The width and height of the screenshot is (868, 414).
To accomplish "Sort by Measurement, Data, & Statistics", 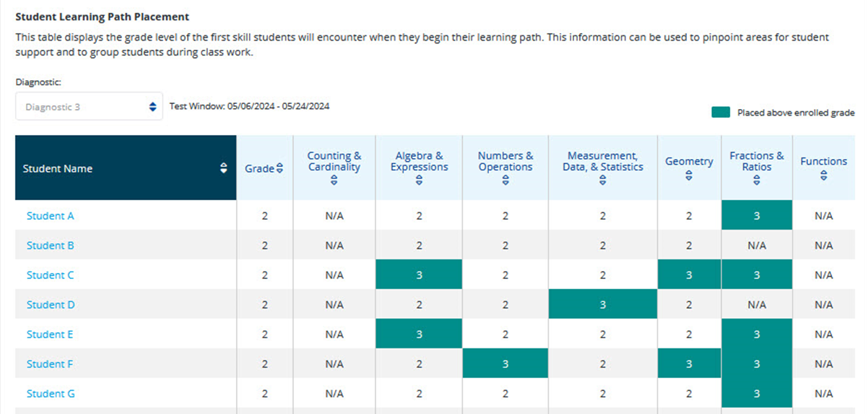I will pos(602,181).
